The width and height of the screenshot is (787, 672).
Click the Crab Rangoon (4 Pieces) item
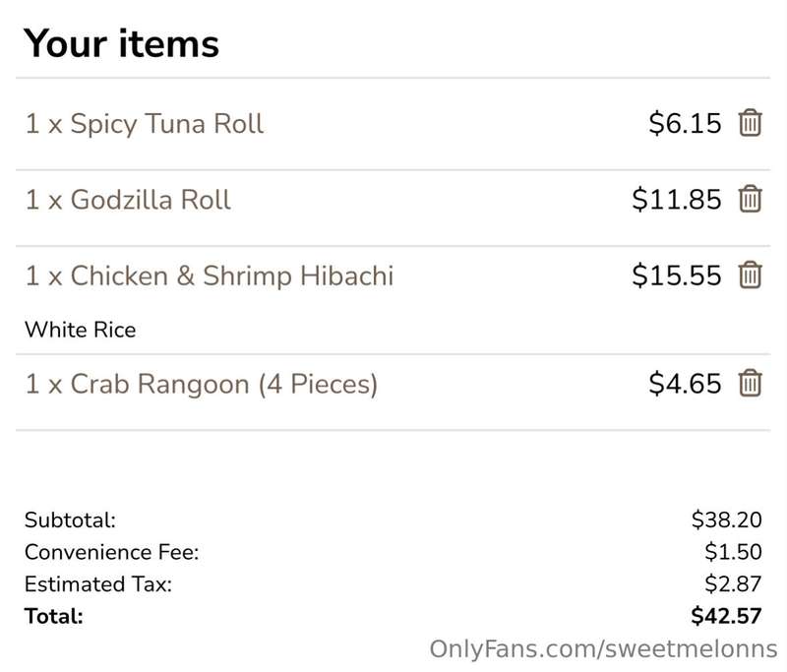202,383
